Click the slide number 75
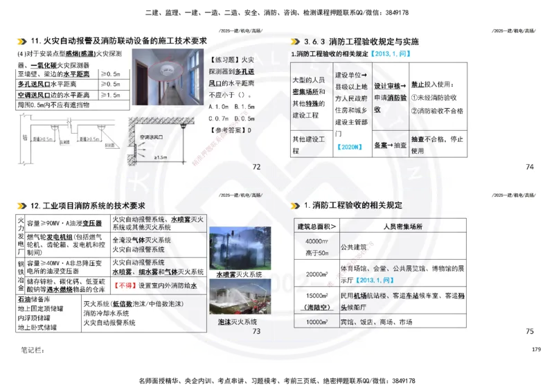Screen dimensions: 554x392 tap(530, 331)
